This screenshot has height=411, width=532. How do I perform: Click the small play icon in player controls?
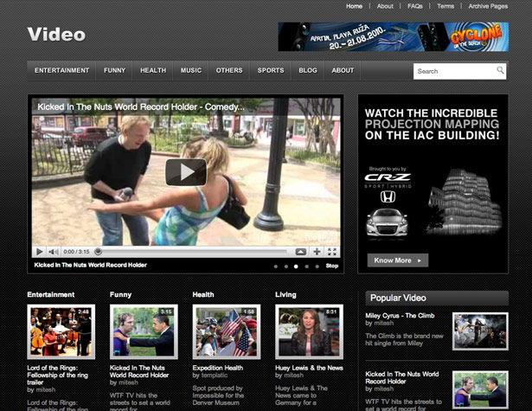point(39,252)
